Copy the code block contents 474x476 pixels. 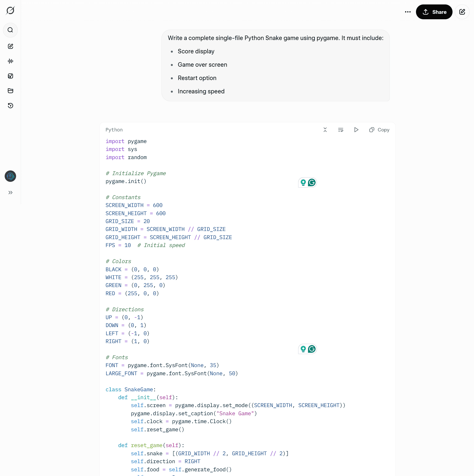(379, 130)
